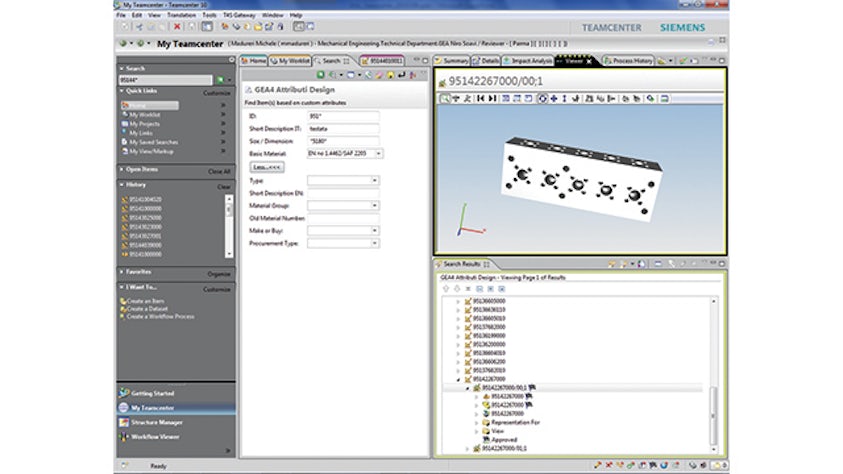Click the scissors cut icon in main toolbar
Screen dimensions: 843x474
139,26
